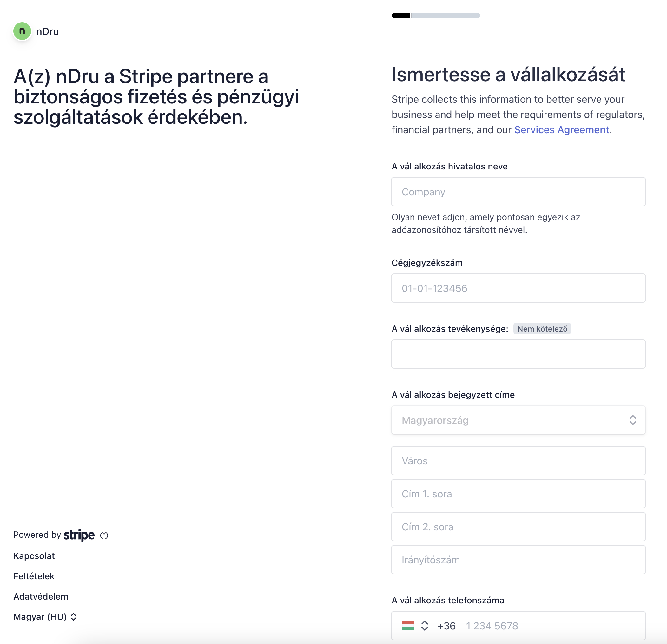Focus the Cím 2. sora field
Screen dimensions: 667x644
518,527
